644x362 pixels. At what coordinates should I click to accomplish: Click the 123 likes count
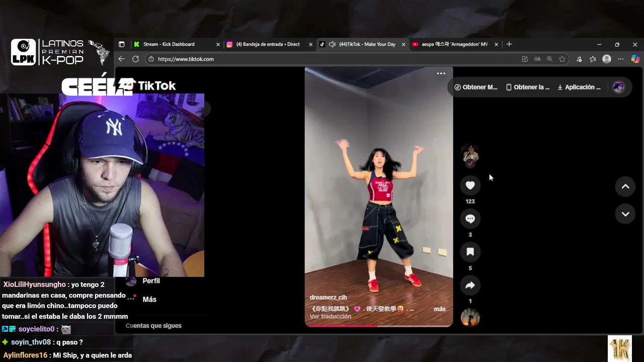coord(470,201)
